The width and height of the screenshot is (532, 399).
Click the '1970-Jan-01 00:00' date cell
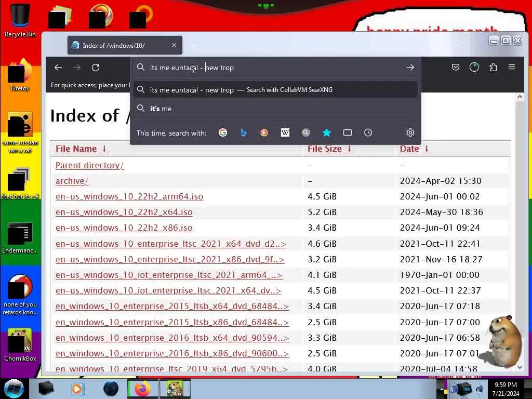click(440, 275)
